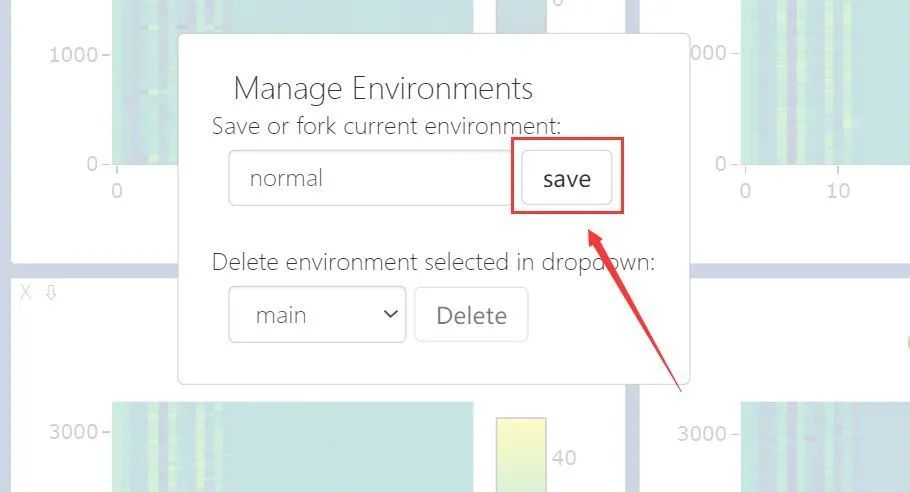Click the 'Delete environment selected in dropdown' label
The height and width of the screenshot is (492, 910).
click(434, 262)
